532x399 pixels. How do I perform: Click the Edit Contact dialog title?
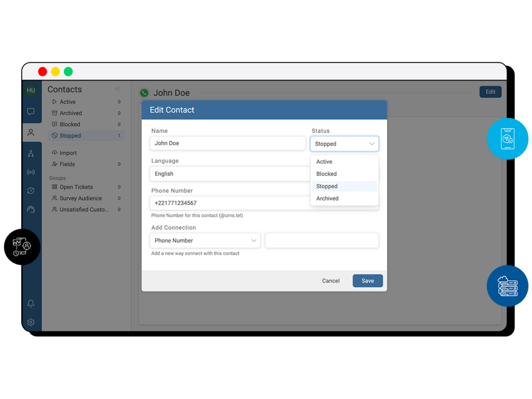(172, 110)
